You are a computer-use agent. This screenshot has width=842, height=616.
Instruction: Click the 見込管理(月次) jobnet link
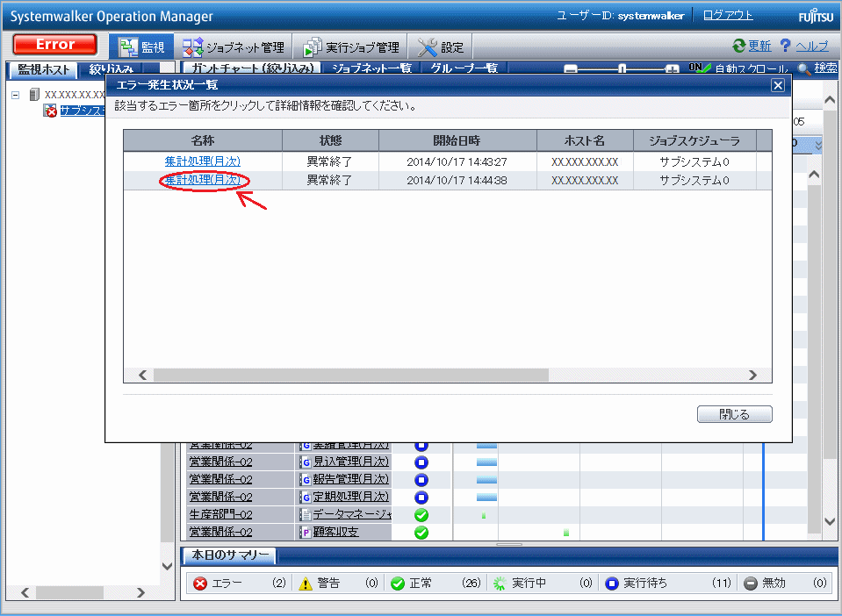pyautogui.click(x=350, y=462)
